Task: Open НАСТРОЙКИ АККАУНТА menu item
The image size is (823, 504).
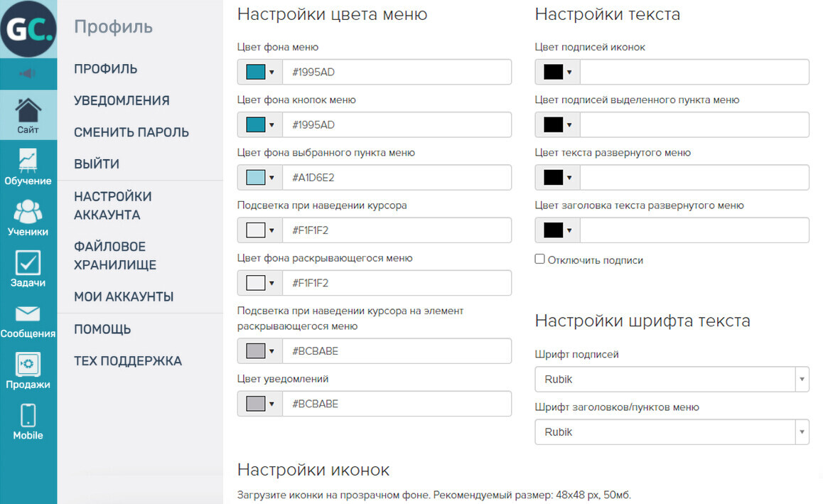Action: [113, 205]
